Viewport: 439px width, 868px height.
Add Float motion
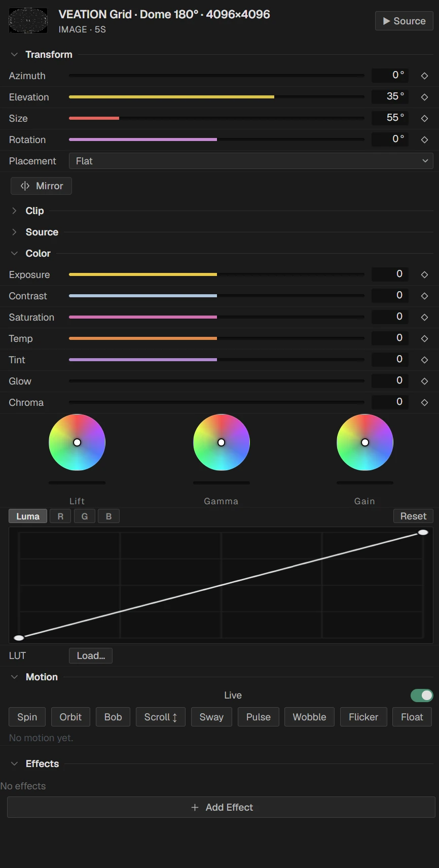tap(412, 717)
